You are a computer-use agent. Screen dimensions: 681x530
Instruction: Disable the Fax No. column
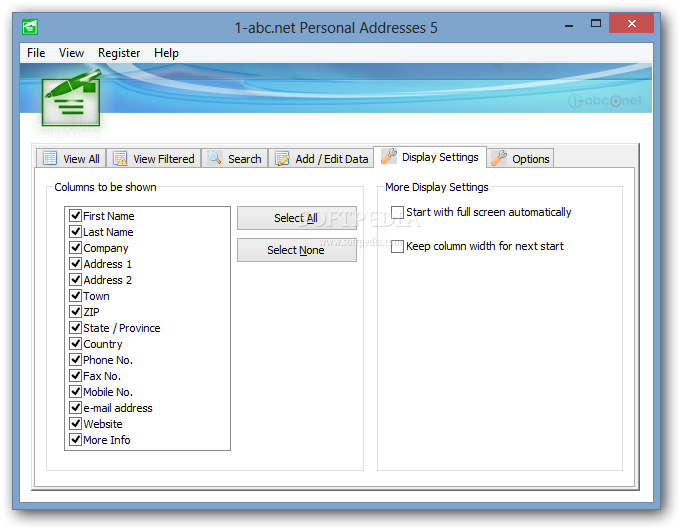pyautogui.click(x=76, y=375)
